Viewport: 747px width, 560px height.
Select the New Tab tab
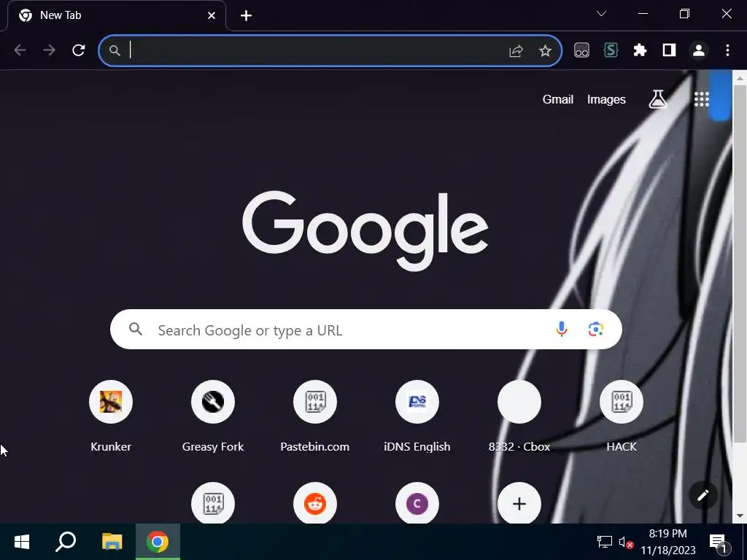point(117,16)
